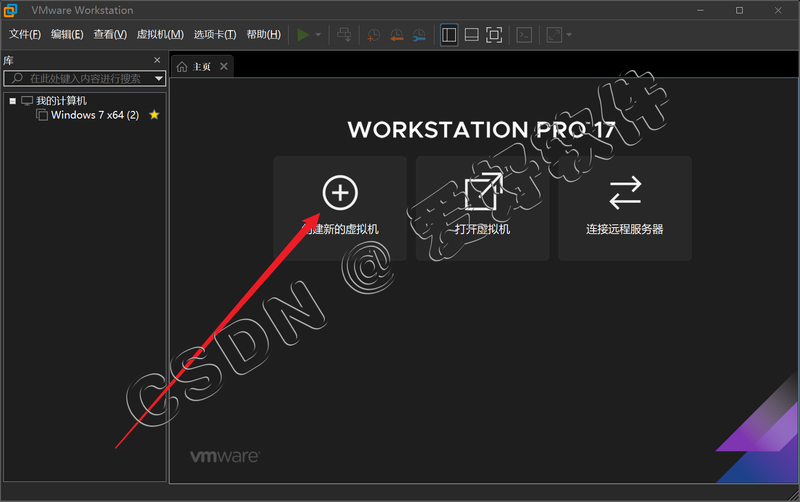Click the stretch guest display icon
The height and width of the screenshot is (502, 800).
click(x=554, y=35)
